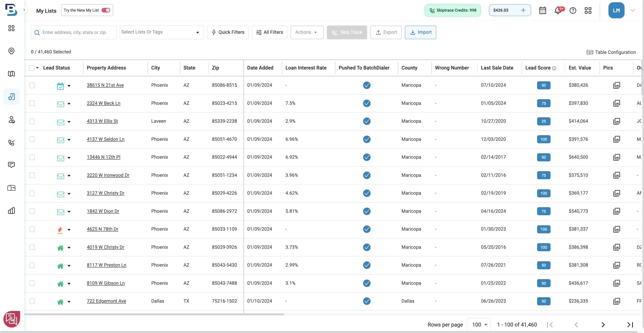Click the Lead Score info icon
The width and height of the screenshot is (644, 333).
tap(554, 68)
